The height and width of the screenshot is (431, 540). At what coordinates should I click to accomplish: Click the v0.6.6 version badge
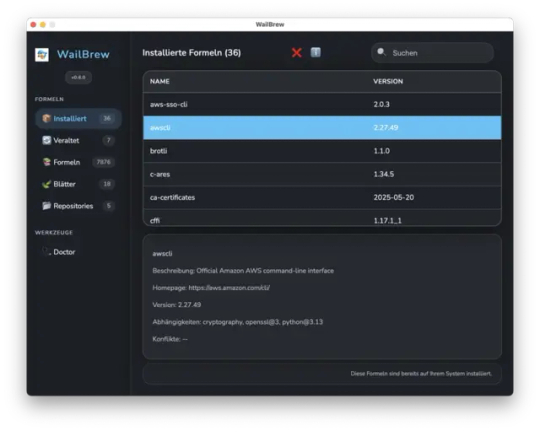(78, 77)
